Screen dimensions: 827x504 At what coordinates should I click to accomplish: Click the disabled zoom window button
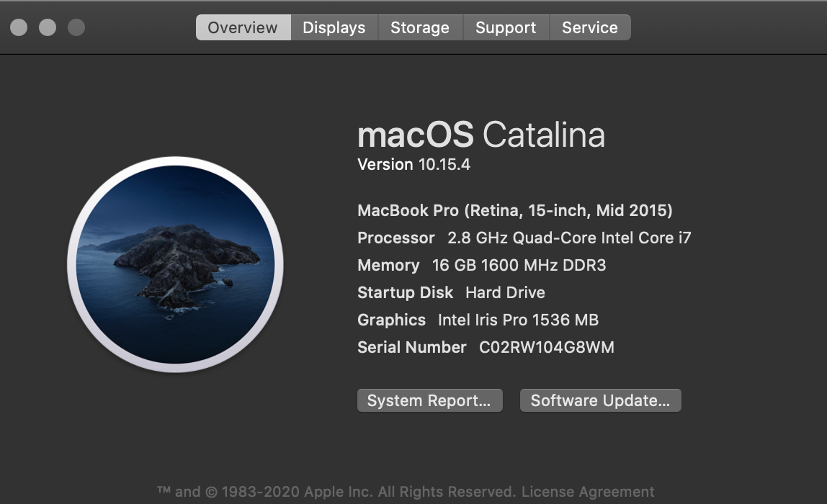point(76,27)
